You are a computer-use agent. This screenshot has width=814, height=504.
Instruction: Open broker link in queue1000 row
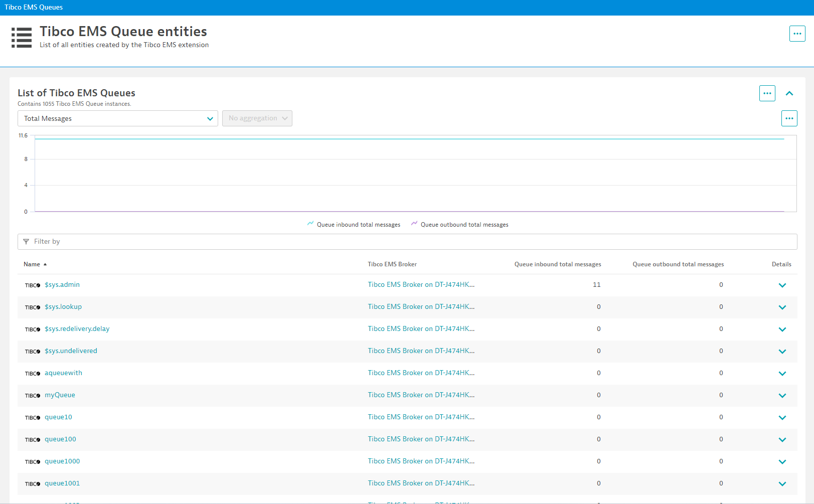[x=421, y=461]
